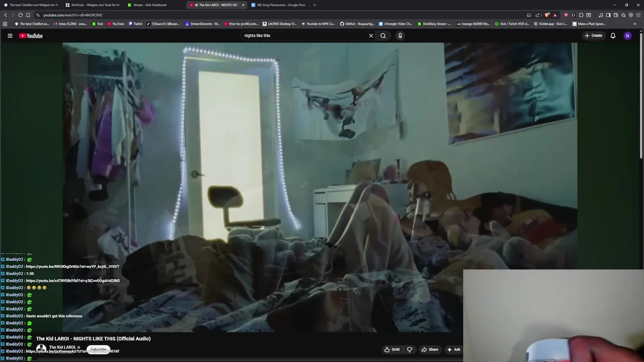Viewport: 644px width, 362px height.
Task: Open the Leo AI sparkle icon
Action: (x=623, y=15)
